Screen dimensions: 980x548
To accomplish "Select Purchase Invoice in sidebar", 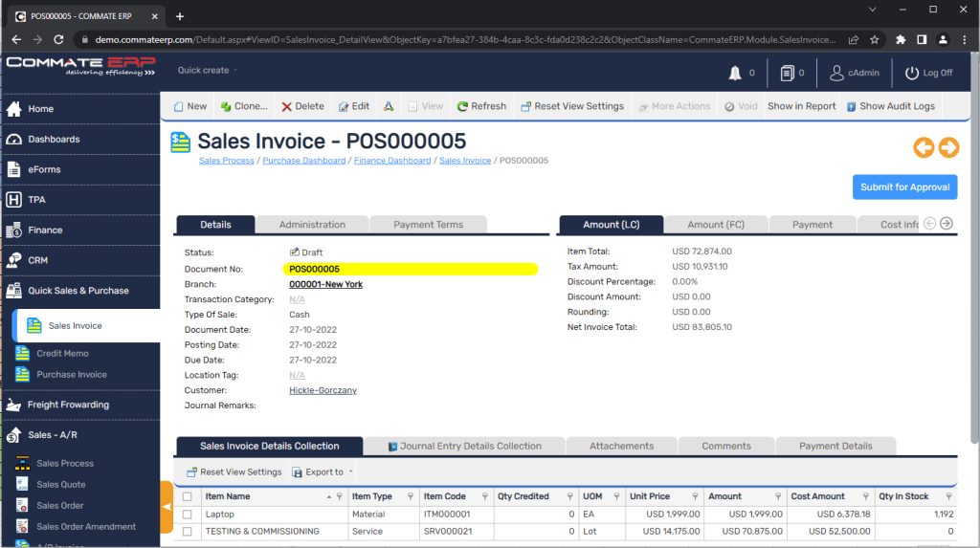I will pyautogui.click(x=71, y=374).
